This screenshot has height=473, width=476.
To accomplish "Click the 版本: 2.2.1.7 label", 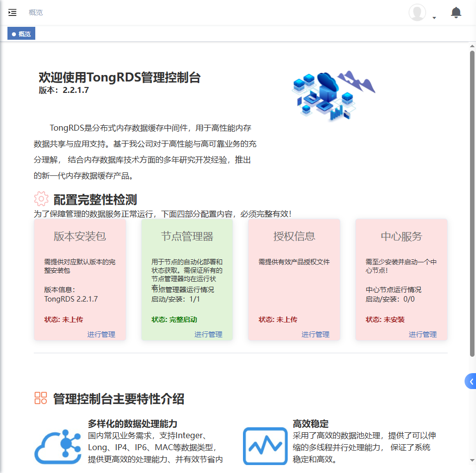I will click(64, 90).
